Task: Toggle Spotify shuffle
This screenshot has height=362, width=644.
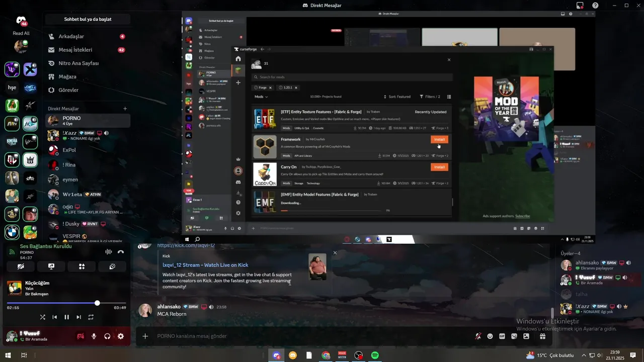Action: [43, 317]
